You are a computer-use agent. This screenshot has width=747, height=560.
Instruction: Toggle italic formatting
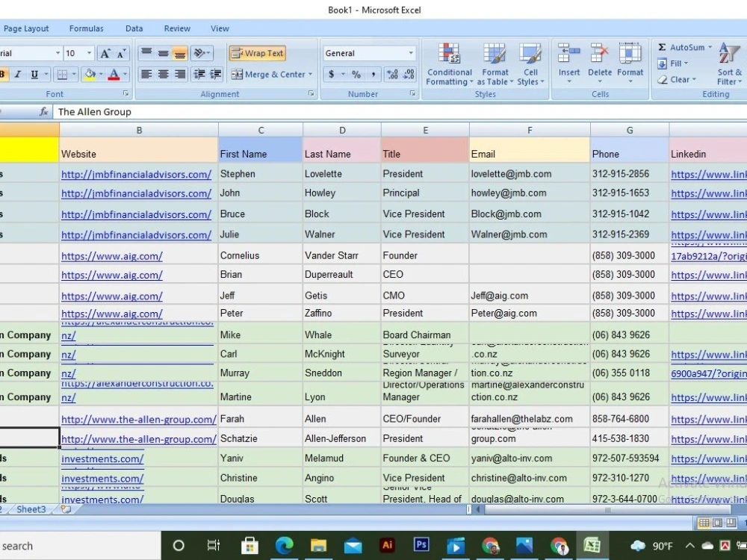point(18,74)
